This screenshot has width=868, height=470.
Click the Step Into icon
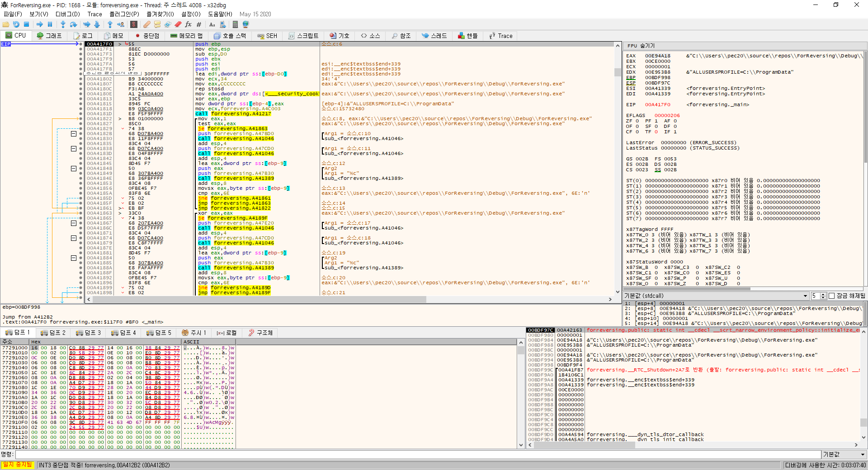[x=63, y=24]
